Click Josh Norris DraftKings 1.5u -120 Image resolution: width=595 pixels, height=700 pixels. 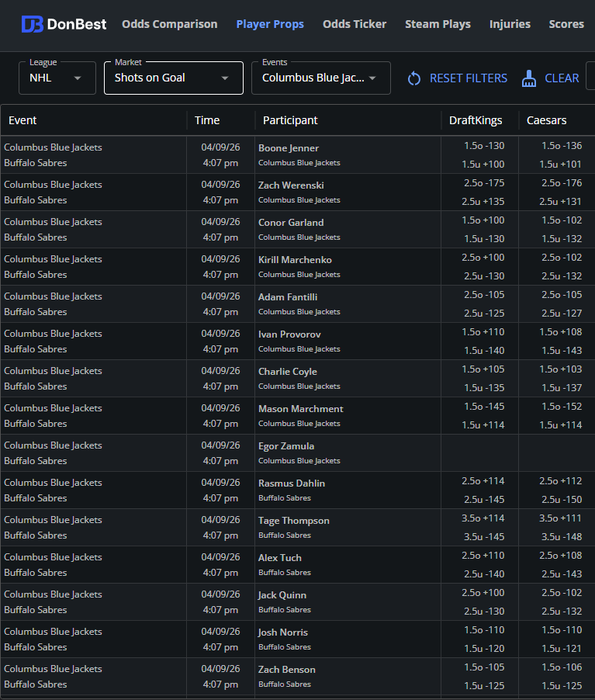(x=484, y=649)
